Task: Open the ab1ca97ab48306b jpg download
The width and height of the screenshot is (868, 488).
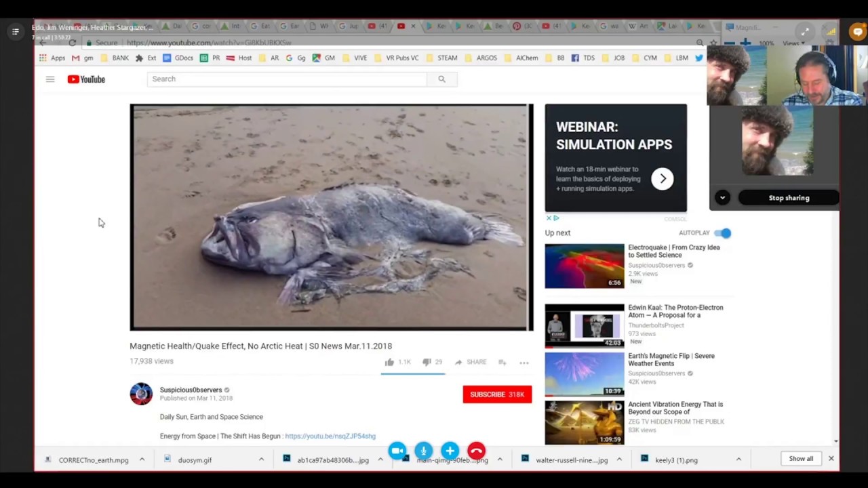Action: (326, 460)
